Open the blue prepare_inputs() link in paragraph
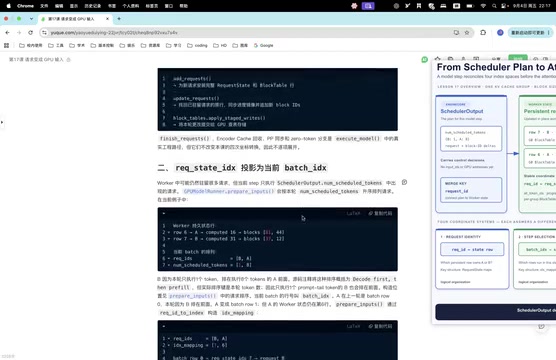This screenshot has height=360, width=556. [193, 296]
